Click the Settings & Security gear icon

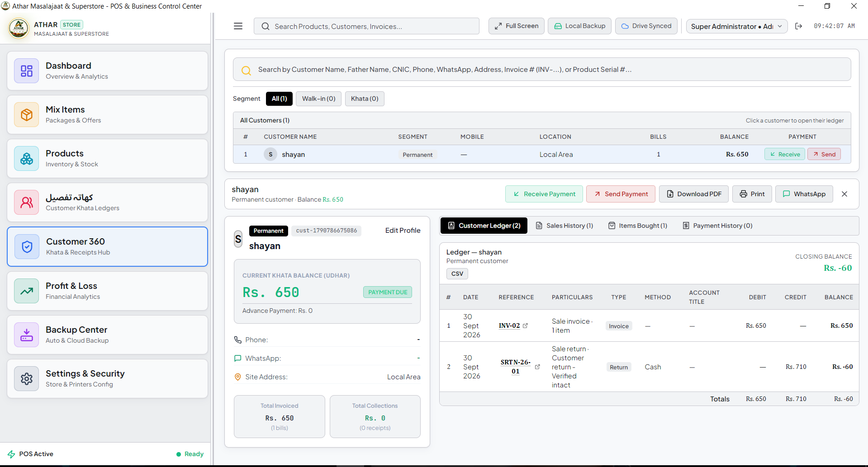tap(27, 379)
